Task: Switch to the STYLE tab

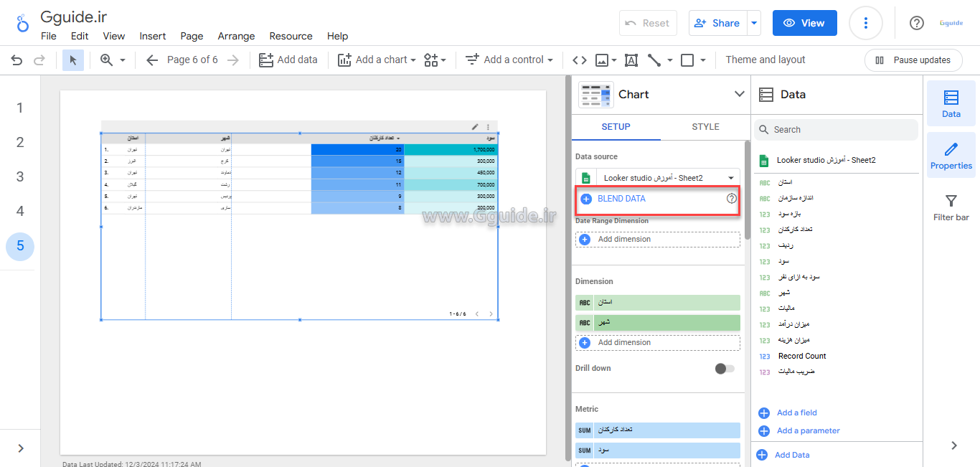Action: pos(705,127)
